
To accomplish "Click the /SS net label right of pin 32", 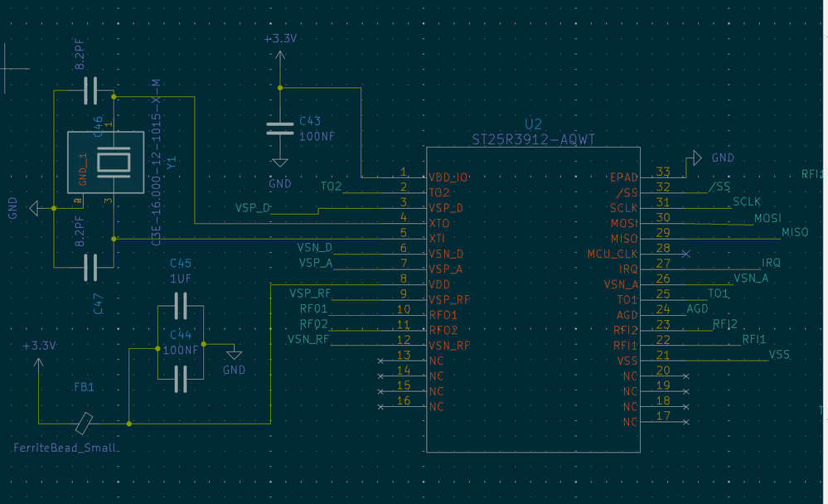I will click(x=719, y=186).
